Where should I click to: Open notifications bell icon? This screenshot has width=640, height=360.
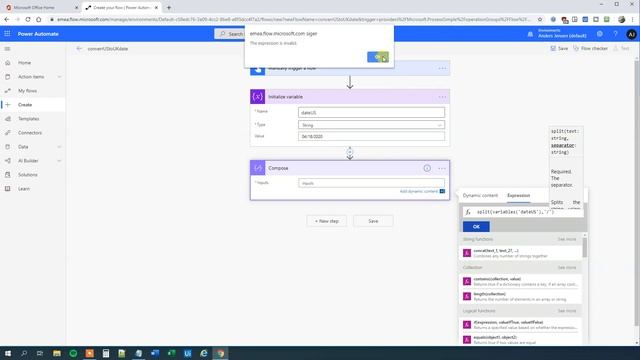[x=530, y=34]
